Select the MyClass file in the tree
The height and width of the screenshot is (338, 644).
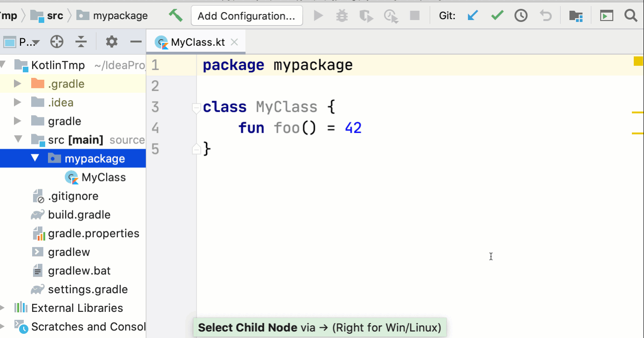104,177
